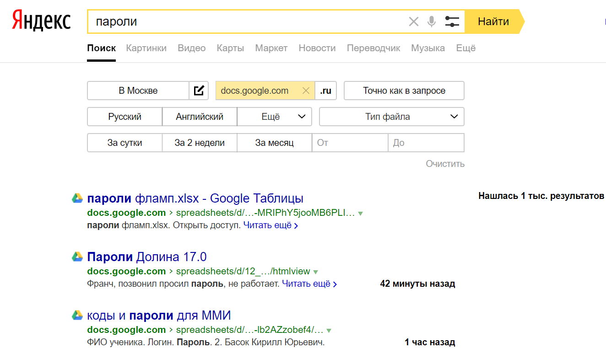Image resolution: width=606 pixels, height=364 pixels.
Task: Click the Яндекс logo
Action: click(x=41, y=21)
